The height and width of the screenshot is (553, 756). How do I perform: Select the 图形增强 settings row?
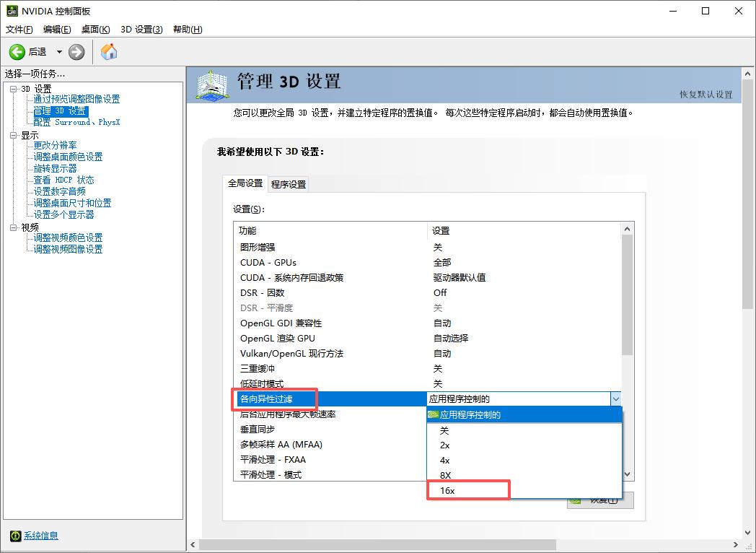click(x=427, y=247)
